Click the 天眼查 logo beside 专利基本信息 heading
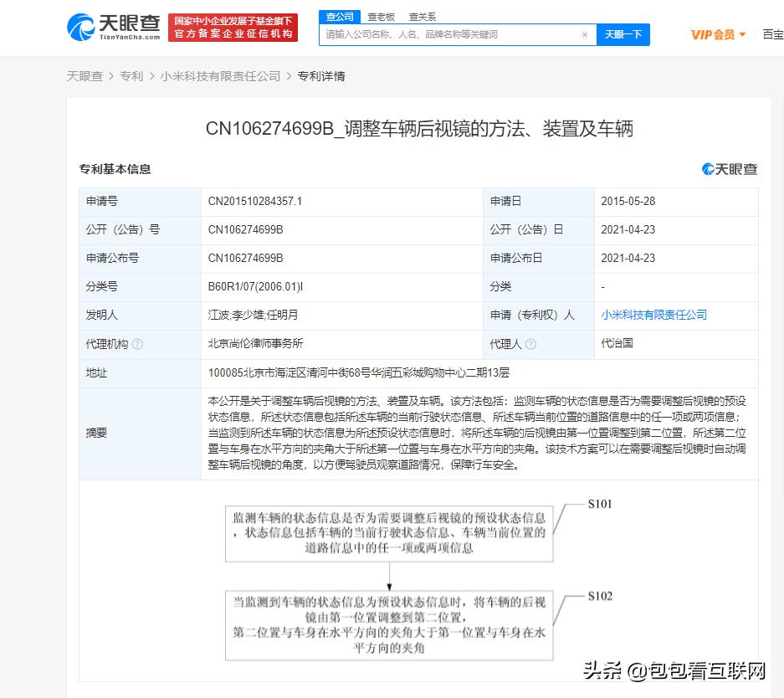 pos(729,168)
